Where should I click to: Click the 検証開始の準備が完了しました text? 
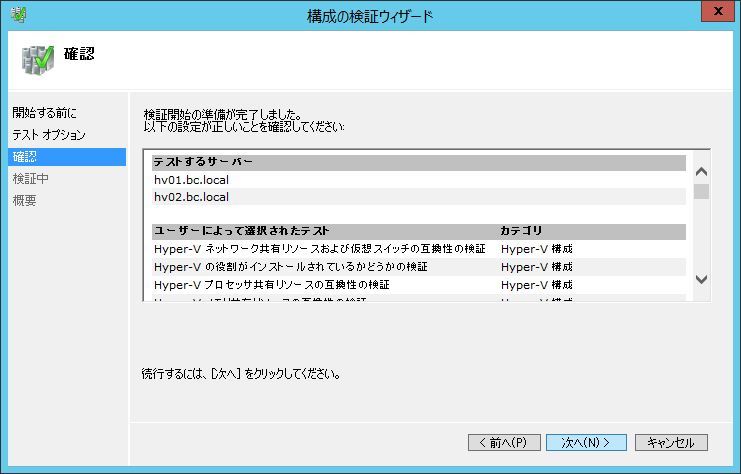click(x=223, y=114)
